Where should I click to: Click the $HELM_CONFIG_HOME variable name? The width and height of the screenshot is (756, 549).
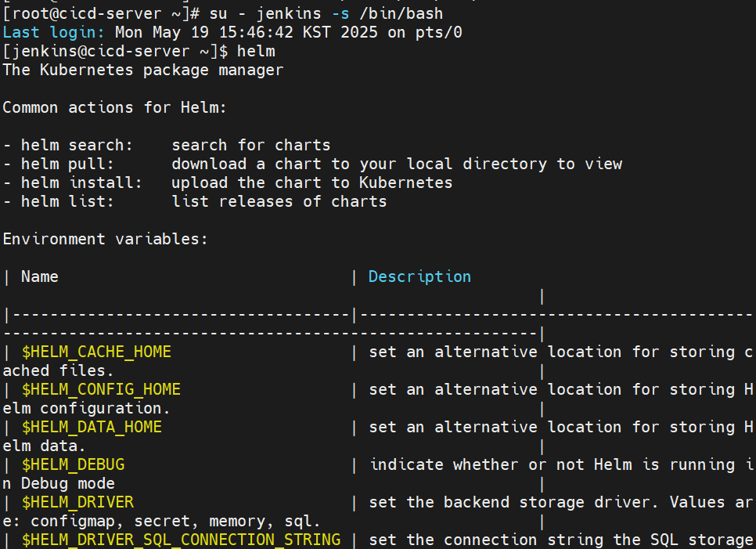coord(101,390)
